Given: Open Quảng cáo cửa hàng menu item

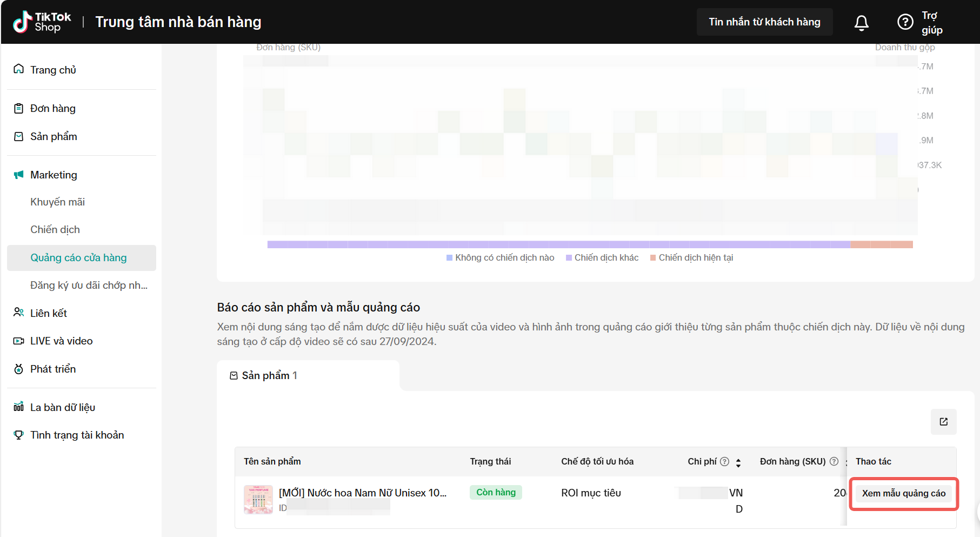Looking at the screenshot, I should pyautogui.click(x=78, y=257).
